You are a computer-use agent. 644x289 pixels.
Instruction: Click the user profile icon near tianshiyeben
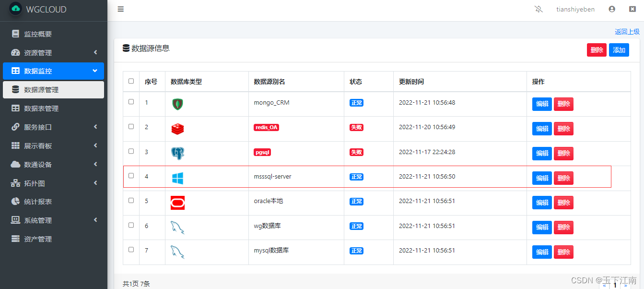pos(611,9)
